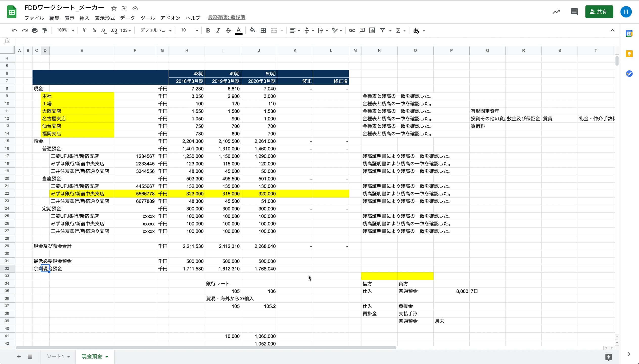Image resolution: width=639 pixels, height=364 pixels.
Task: Open the fill color bucket tool
Action: coord(252,30)
